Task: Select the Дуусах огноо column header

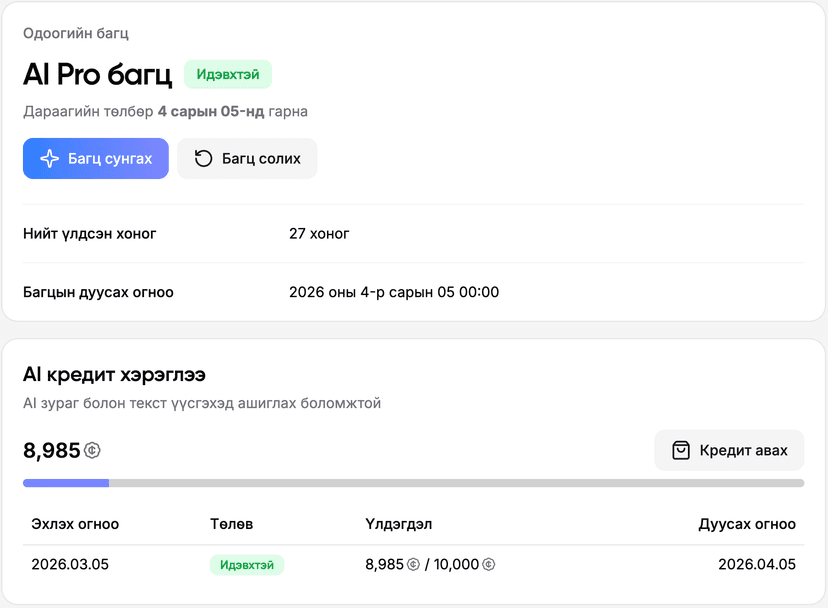Action: point(747,524)
